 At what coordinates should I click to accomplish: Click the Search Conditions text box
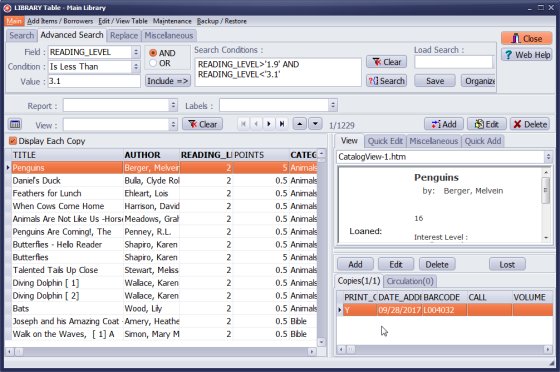click(x=278, y=72)
